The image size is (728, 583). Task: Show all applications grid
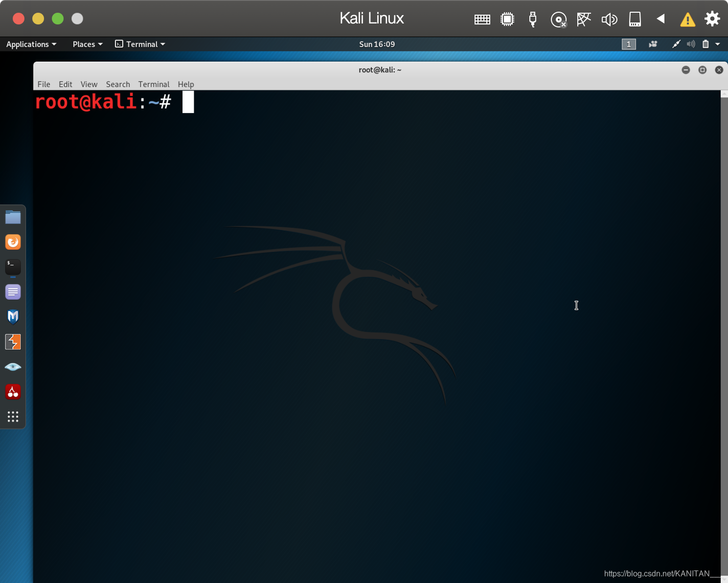tap(13, 417)
